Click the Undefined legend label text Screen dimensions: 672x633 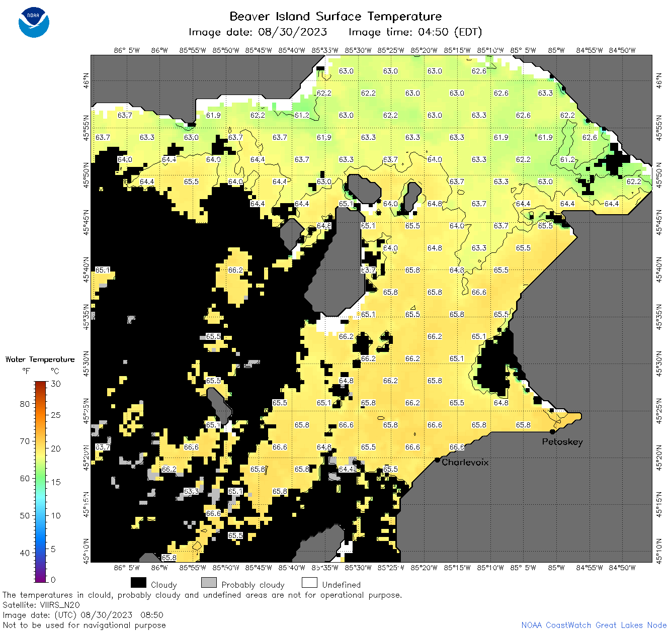(x=341, y=585)
